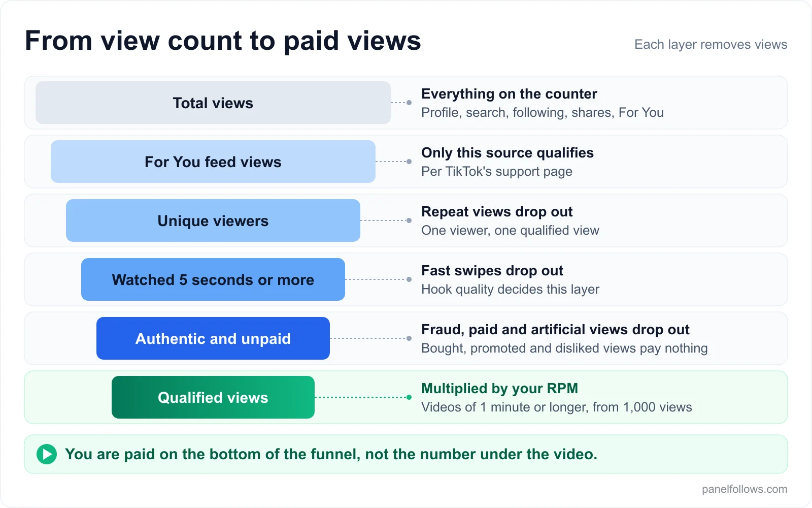Click 'Hook quality decides this layer'
The height and width of the screenshot is (508, 812).
[510, 289]
